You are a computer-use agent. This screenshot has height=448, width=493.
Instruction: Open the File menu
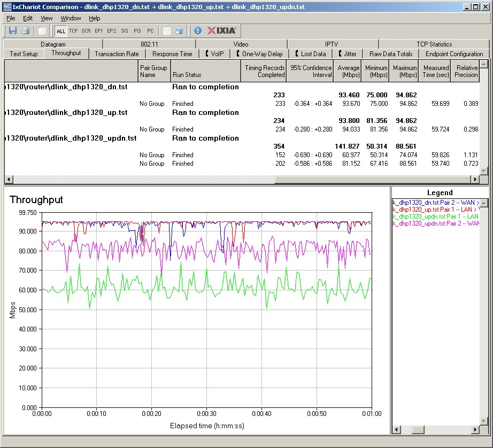pyautogui.click(x=11, y=18)
